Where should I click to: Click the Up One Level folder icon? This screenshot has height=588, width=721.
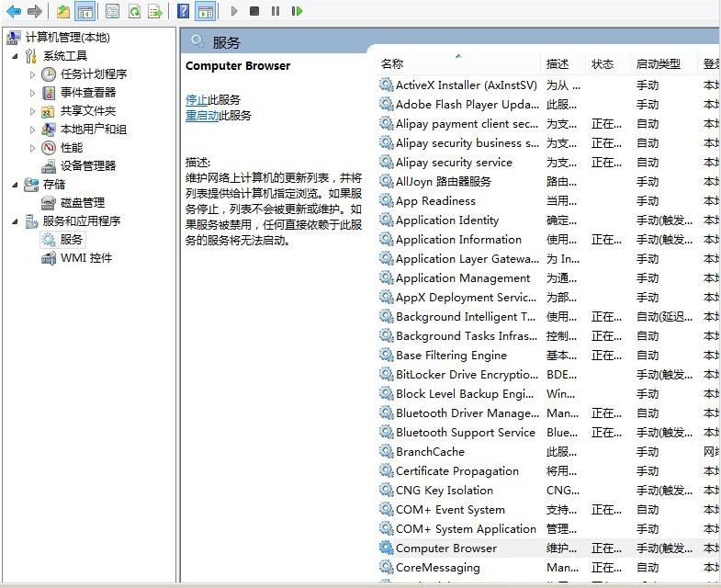click(x=62, y=11)
